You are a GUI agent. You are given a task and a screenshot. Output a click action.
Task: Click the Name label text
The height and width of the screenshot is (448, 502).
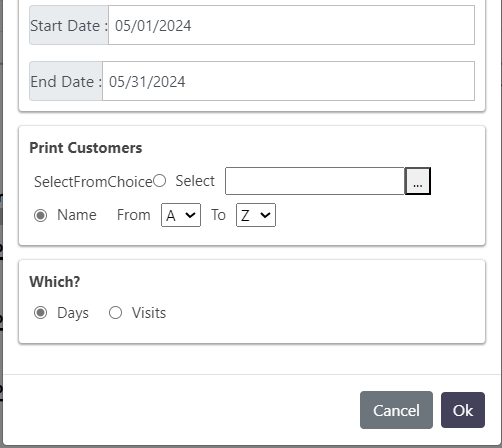click(x=77, y=215)
